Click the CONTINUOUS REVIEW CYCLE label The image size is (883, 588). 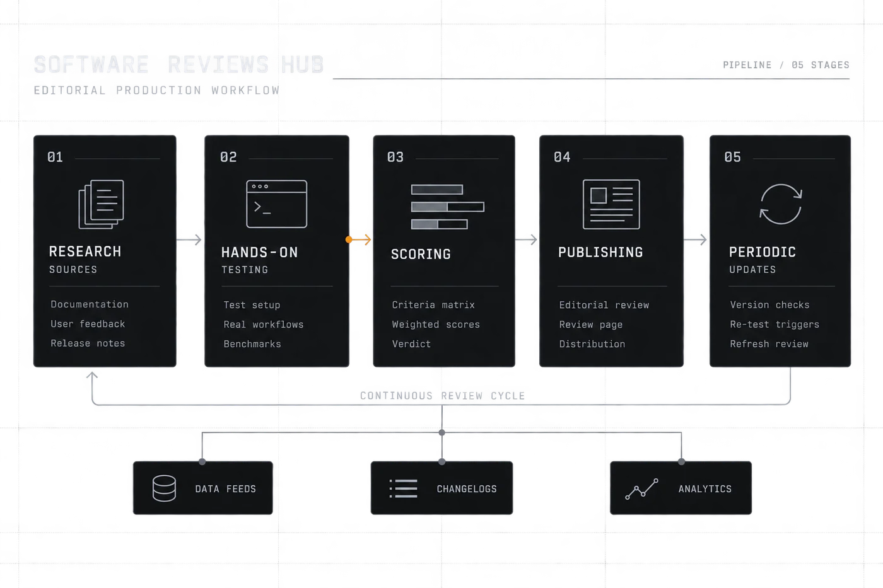click(x=443, y=396)
